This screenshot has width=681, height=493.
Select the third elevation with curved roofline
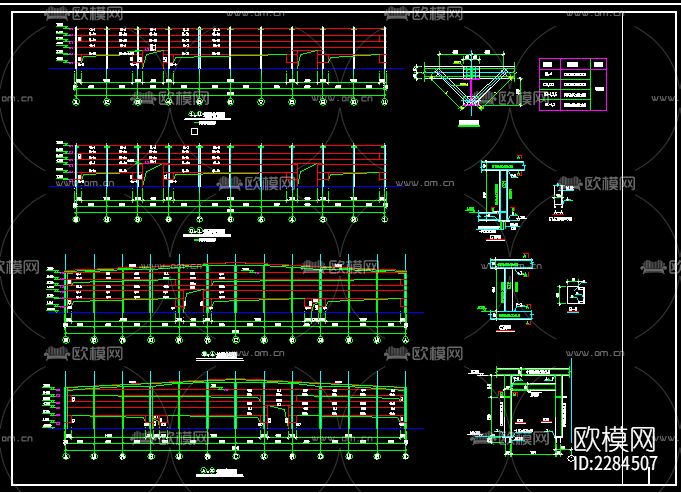point(235,308)
